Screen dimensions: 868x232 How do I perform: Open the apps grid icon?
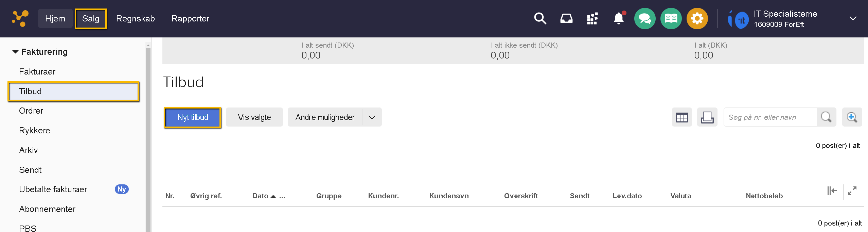(x=592, y=19)
